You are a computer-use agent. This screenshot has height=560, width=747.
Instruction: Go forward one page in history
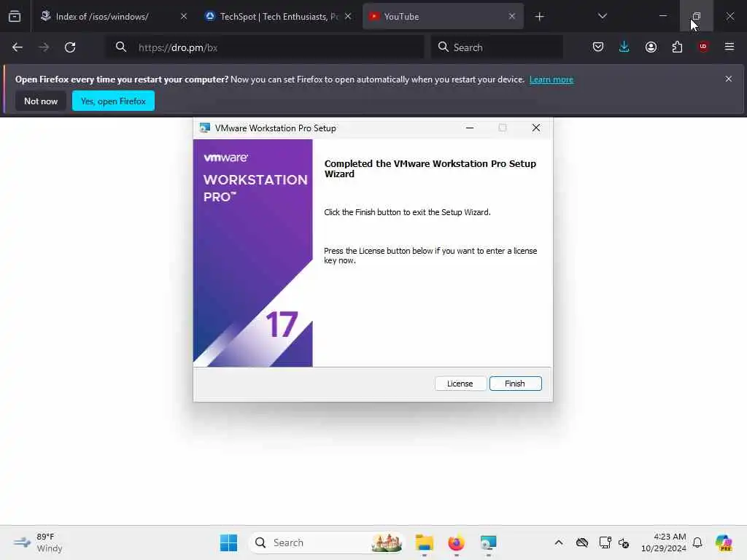44,47
